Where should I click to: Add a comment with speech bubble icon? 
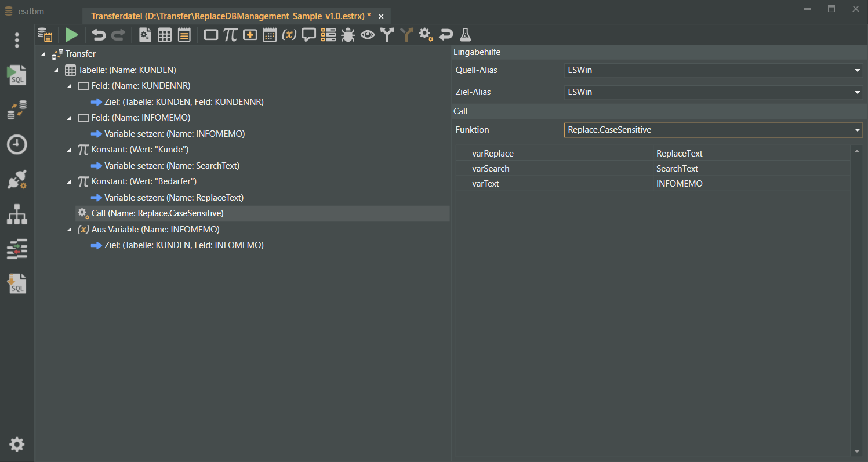coord(309,35)
